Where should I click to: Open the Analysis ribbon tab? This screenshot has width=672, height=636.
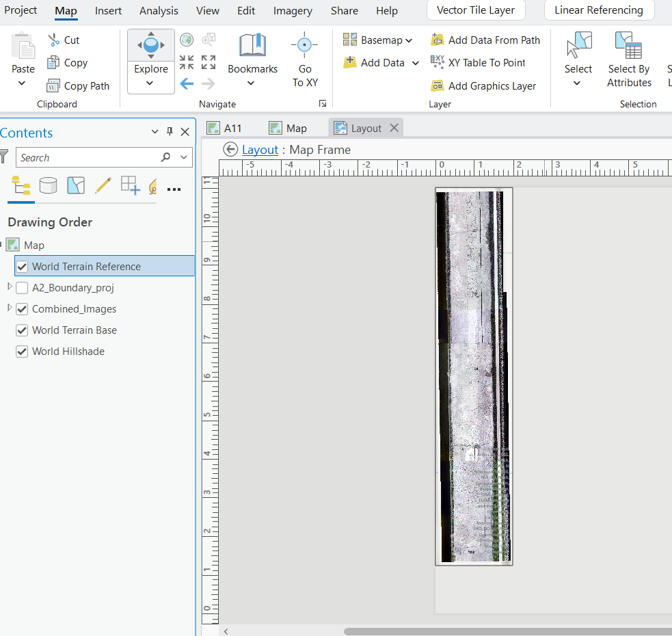[159, 10]
